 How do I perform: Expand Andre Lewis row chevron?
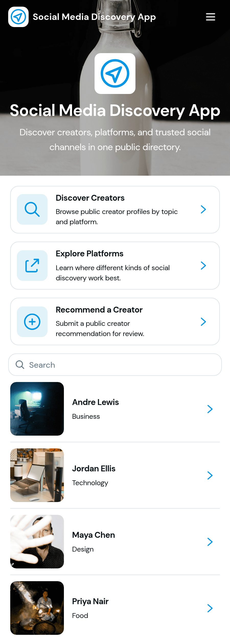pos(210,409)
